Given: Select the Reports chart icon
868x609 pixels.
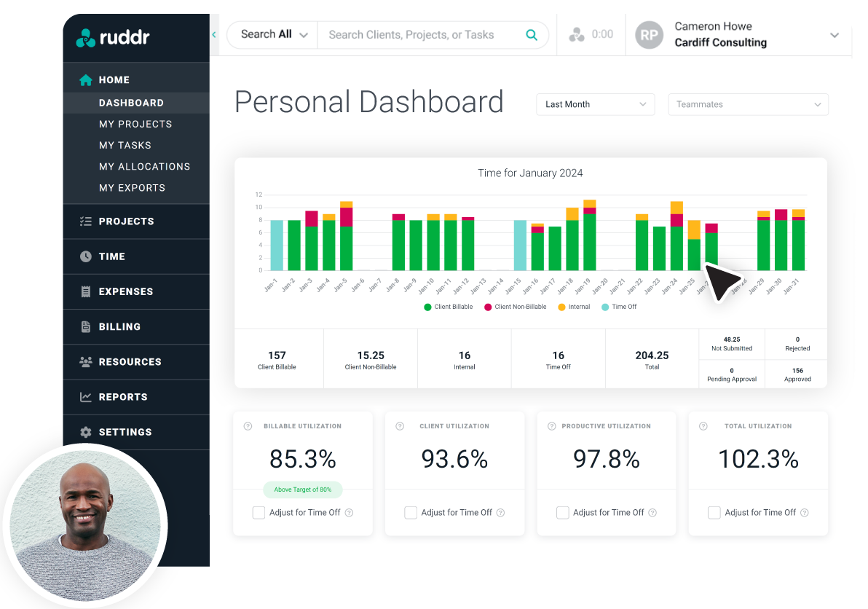Looking at the screenshot, I should click(86, 397).
